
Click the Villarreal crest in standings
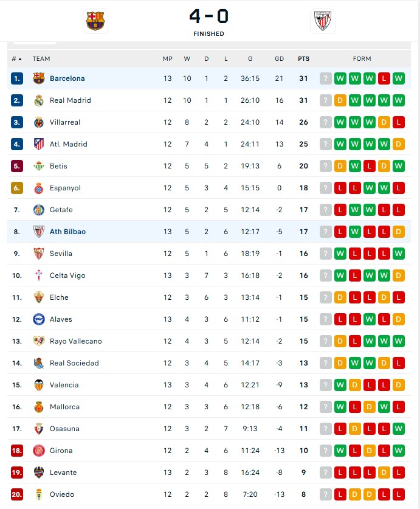click(x=39, y=122)
